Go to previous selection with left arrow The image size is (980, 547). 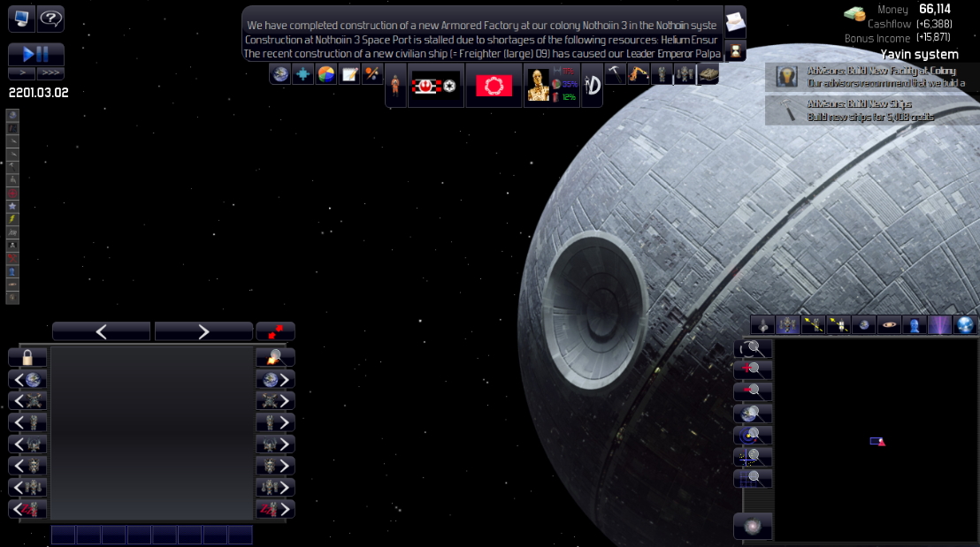pyautogui.click(x=101, y=331)
